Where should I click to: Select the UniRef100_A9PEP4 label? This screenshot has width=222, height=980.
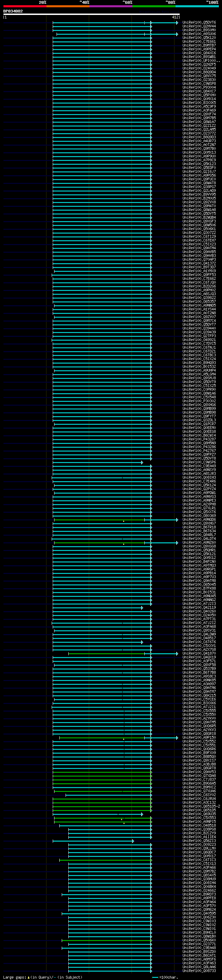pyautogui.click(x=199, y=49)
